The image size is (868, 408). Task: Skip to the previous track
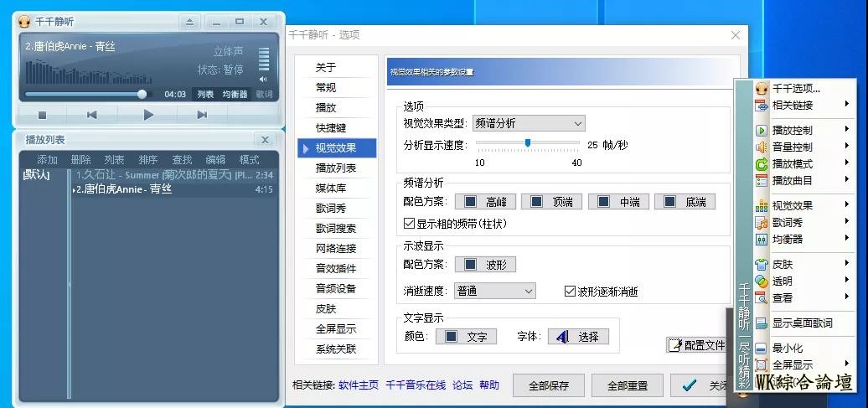(92, 115)
